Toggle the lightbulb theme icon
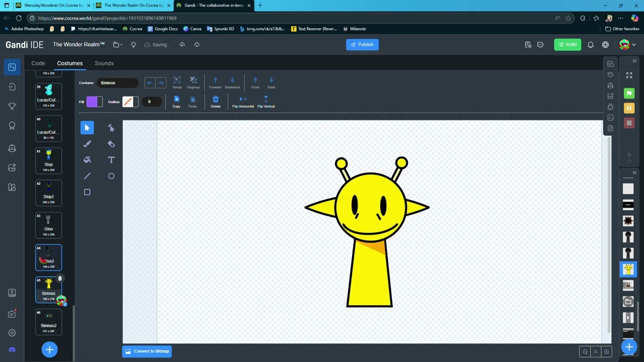The image size is (644, 362). coord(133,45)
